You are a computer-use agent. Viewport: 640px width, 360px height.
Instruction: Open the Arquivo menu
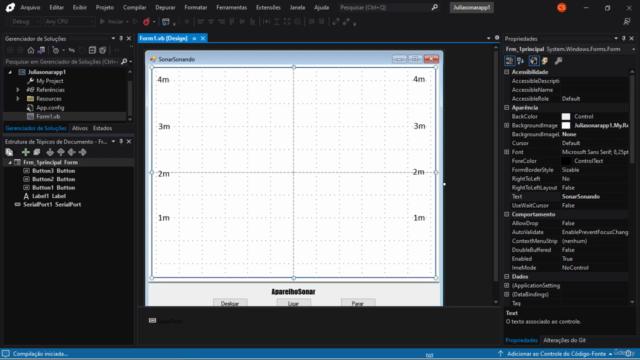tap(30, 7)
